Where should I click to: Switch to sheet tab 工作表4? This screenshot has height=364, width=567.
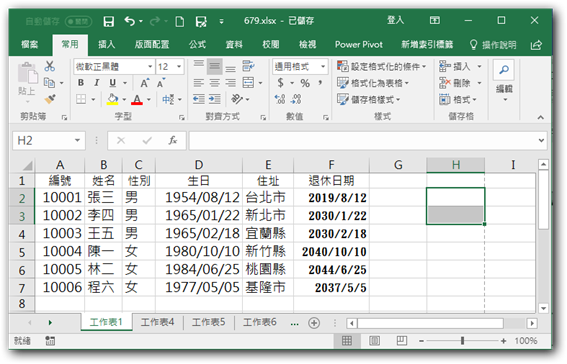click(157, 322)
